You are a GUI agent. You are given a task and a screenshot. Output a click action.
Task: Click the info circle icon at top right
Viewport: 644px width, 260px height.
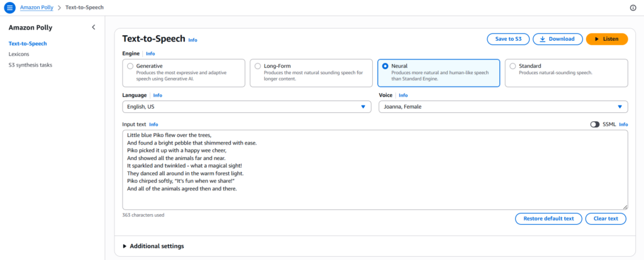(633, 8)
